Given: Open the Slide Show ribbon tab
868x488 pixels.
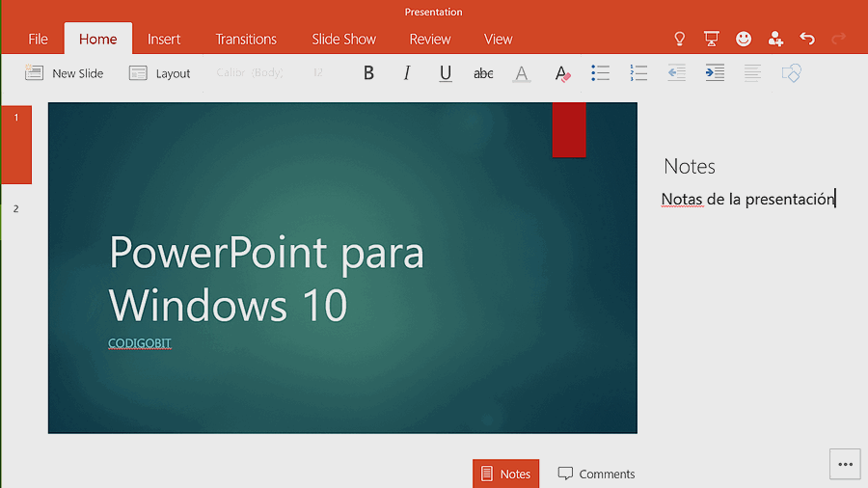Looking at the screenshot, I should tap(343, 40).
